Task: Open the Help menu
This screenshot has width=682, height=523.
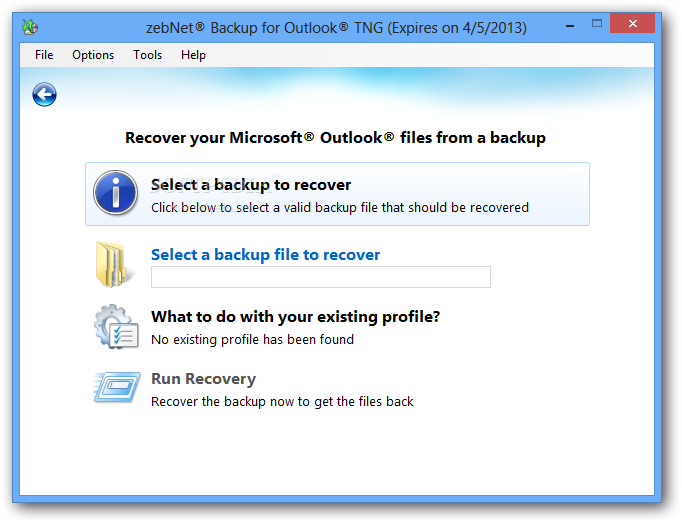Action: pyautogui.click(x=193, y=55)
